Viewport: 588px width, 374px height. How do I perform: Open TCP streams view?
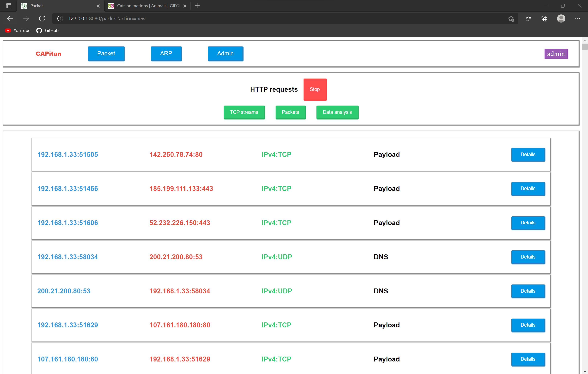pyautogui.click(x=244, y=112)
